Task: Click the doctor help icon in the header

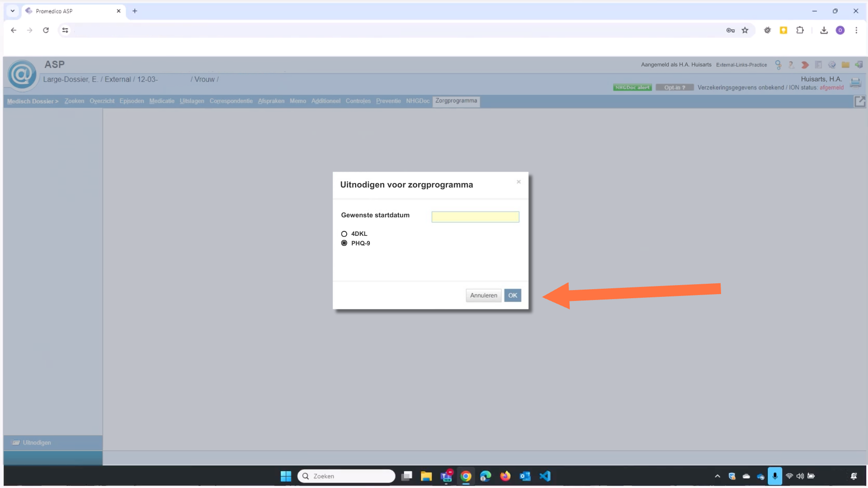Action: (x=791, y=65)
